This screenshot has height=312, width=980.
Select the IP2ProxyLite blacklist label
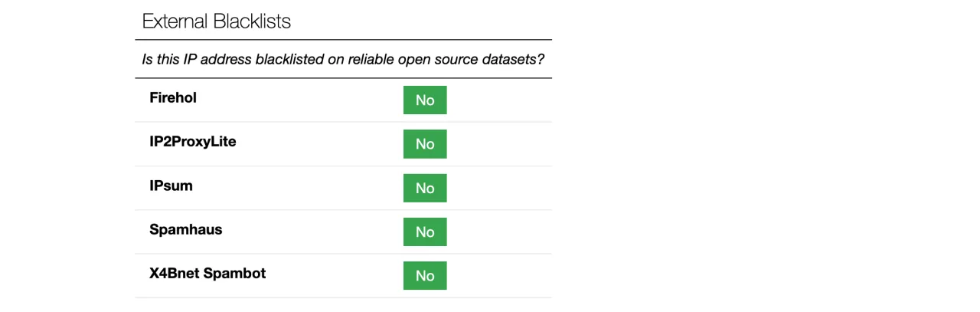point(193,142)
